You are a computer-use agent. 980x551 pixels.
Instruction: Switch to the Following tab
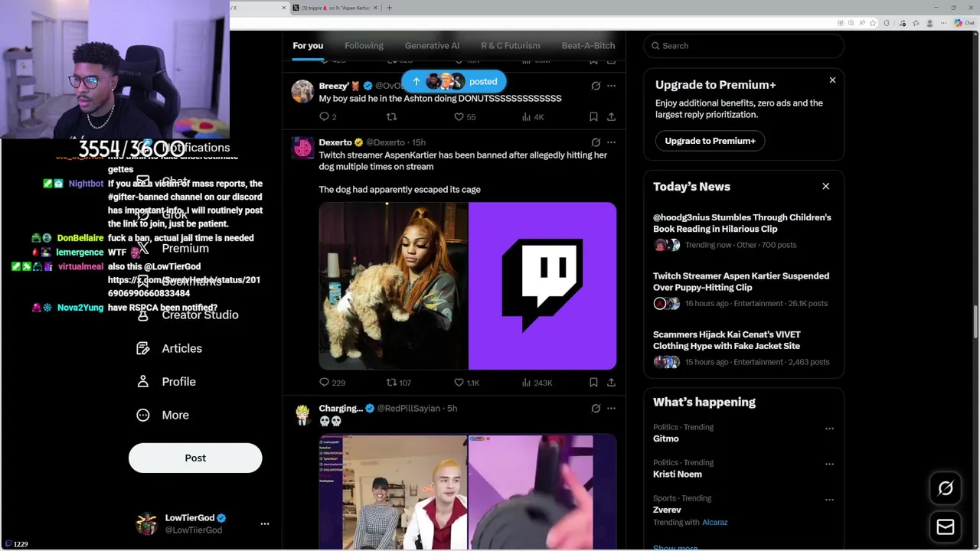coord(364,46)
